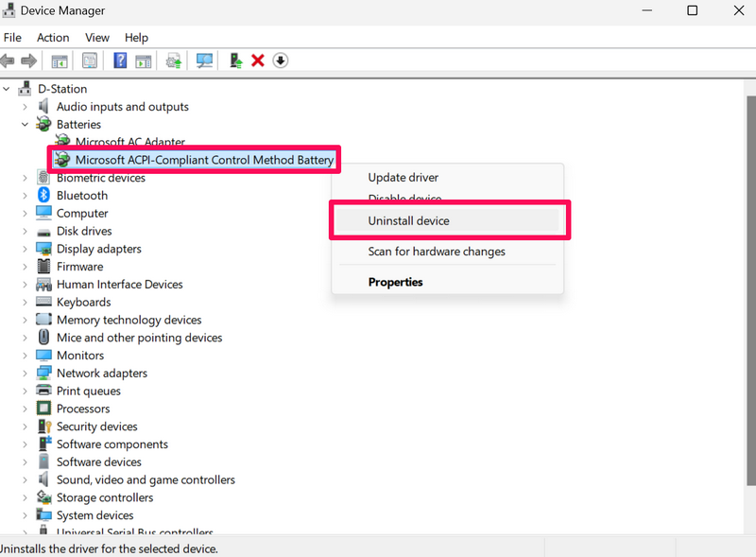
Task: Click the Properties toolbar icon
Action: coord(90,61)
